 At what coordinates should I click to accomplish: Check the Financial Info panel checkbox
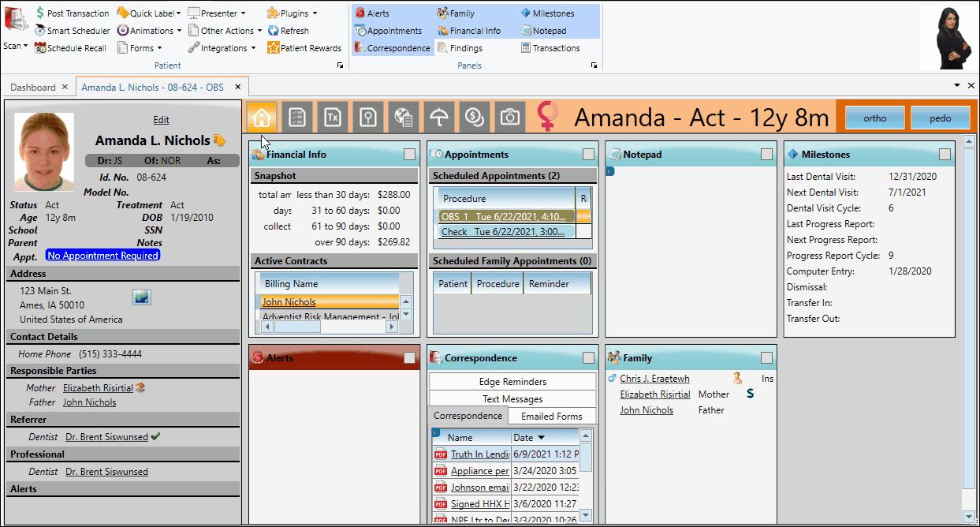coord(410,155)
